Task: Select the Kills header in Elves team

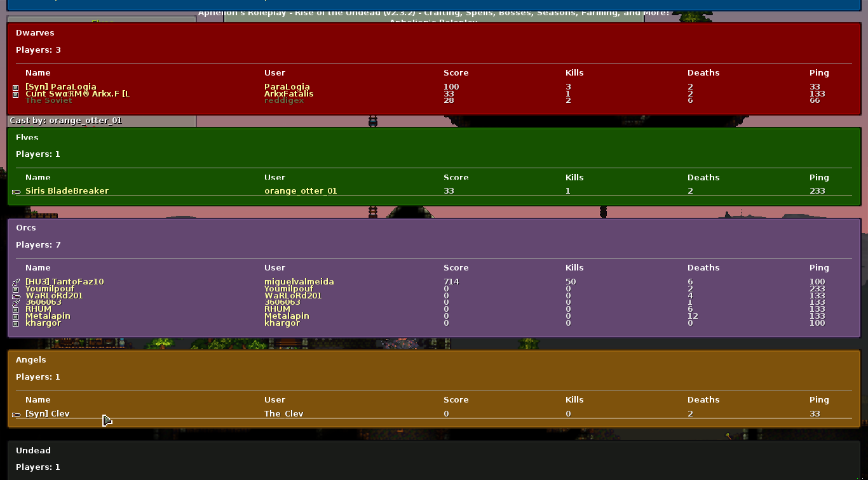Action: [574, 178]
